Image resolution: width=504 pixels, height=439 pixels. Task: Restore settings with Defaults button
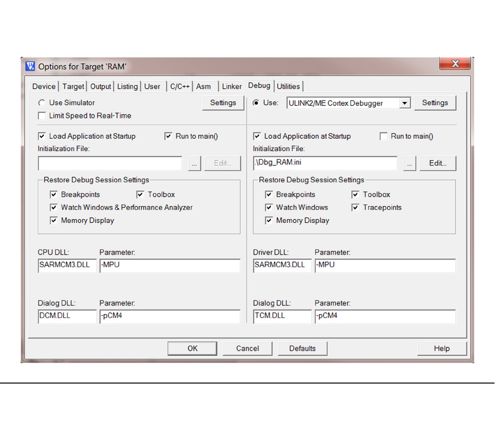click(302, 348)
